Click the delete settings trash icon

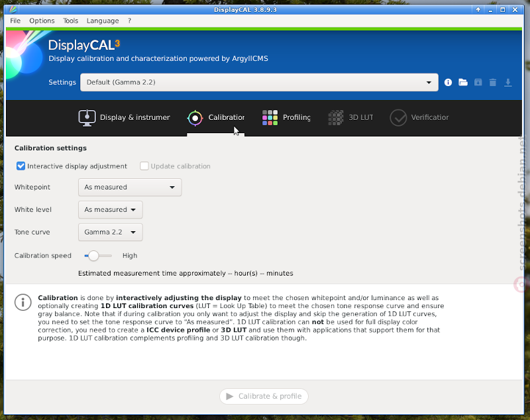493,82
